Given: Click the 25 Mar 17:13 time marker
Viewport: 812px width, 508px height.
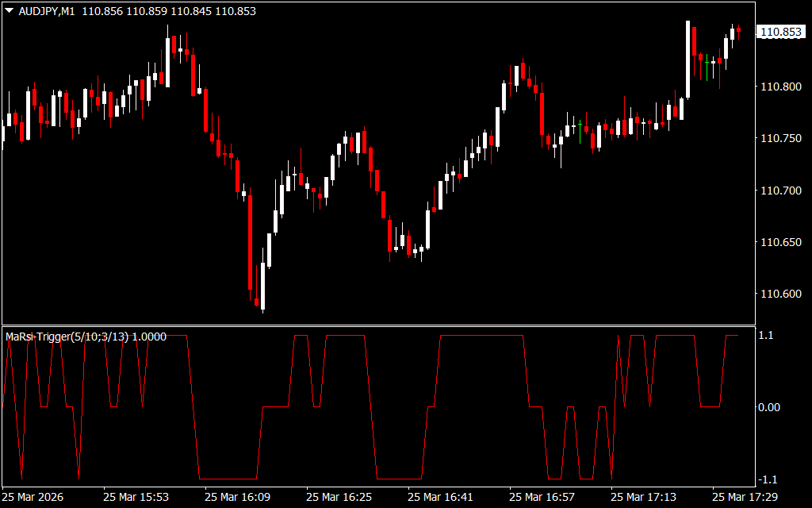Looking at the screenshot, I should click(644, 497).
